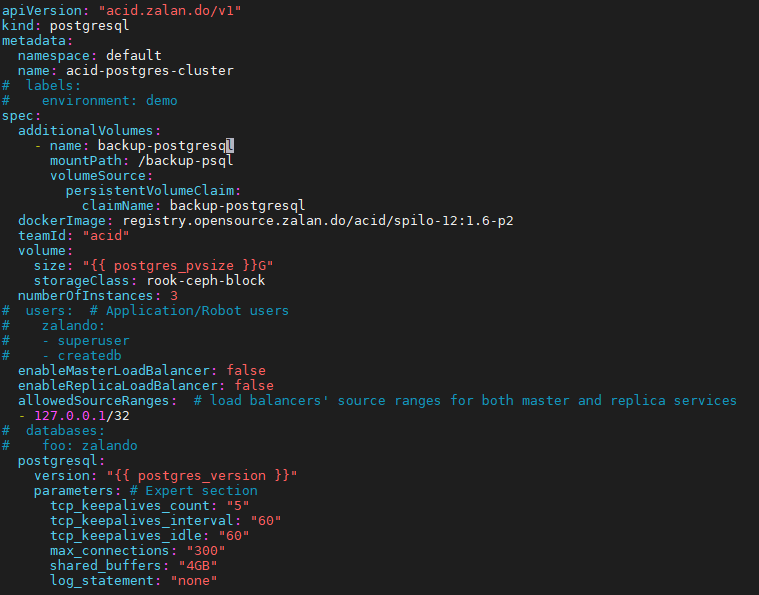
Task: Click the postgres_version template variable
Action: (202, 476)
